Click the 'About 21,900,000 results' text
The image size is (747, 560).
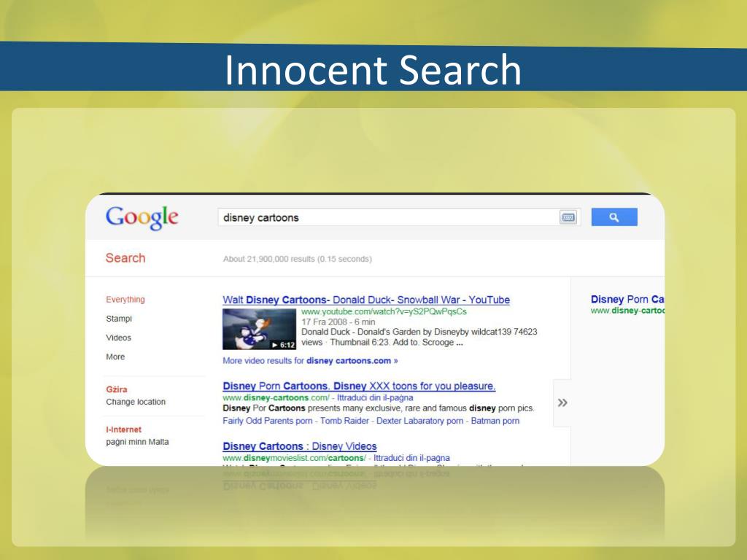tap(298, 259)
